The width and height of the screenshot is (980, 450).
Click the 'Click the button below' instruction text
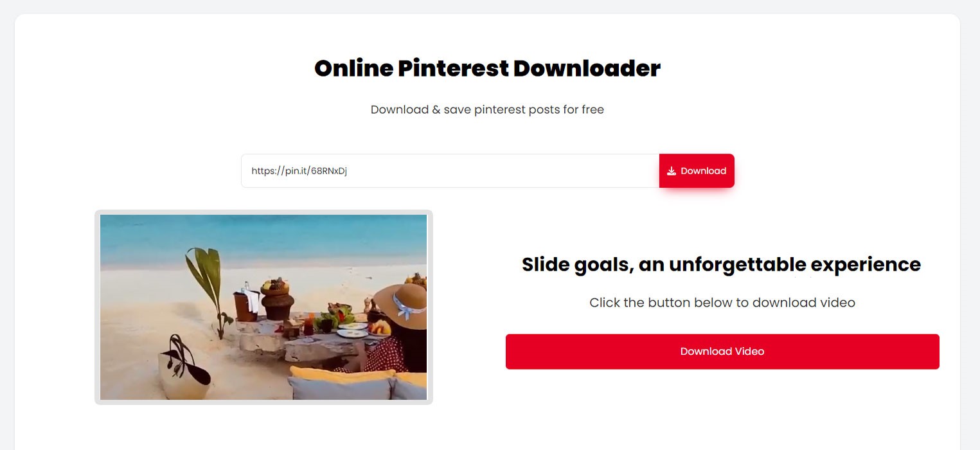click(722, 302)
